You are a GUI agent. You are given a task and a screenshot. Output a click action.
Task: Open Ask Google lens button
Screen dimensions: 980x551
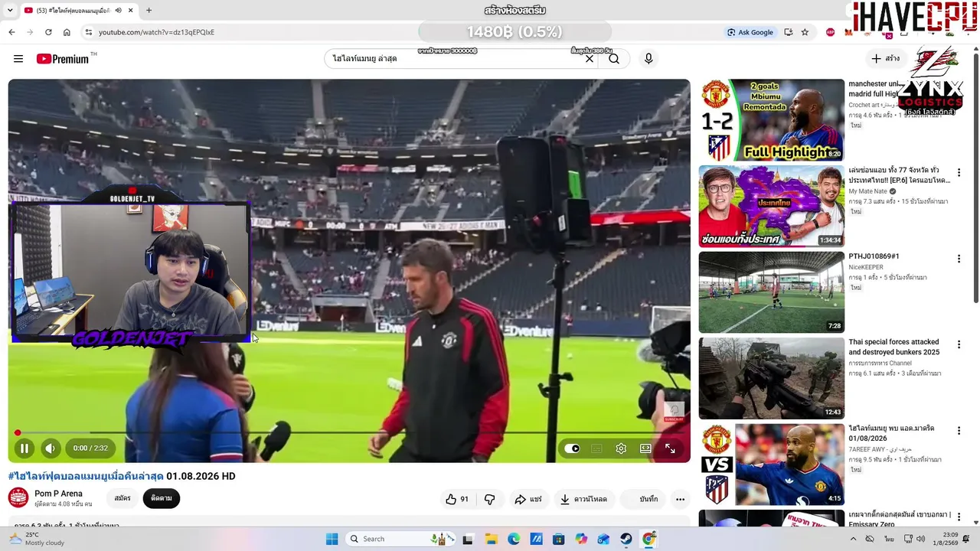tap(750, 32)
